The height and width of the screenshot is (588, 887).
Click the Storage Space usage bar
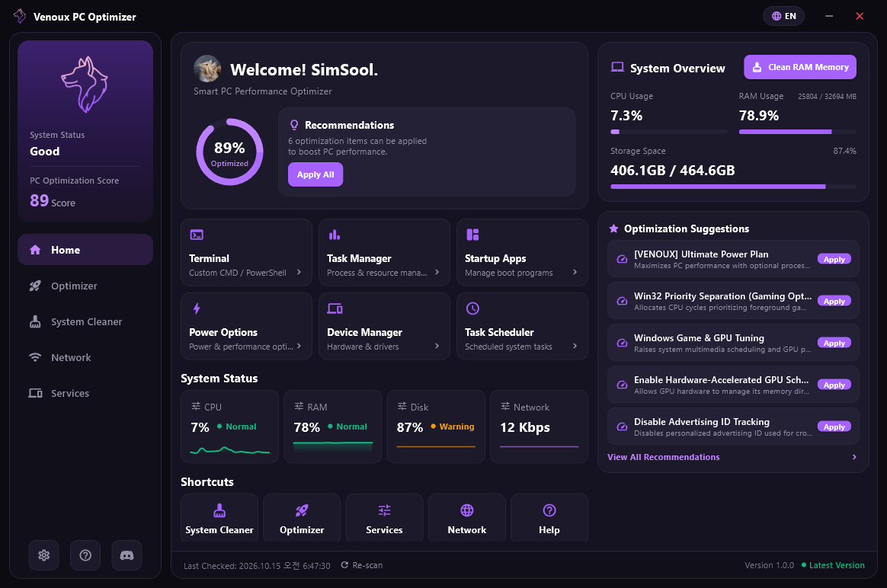[x=733, y=187]
